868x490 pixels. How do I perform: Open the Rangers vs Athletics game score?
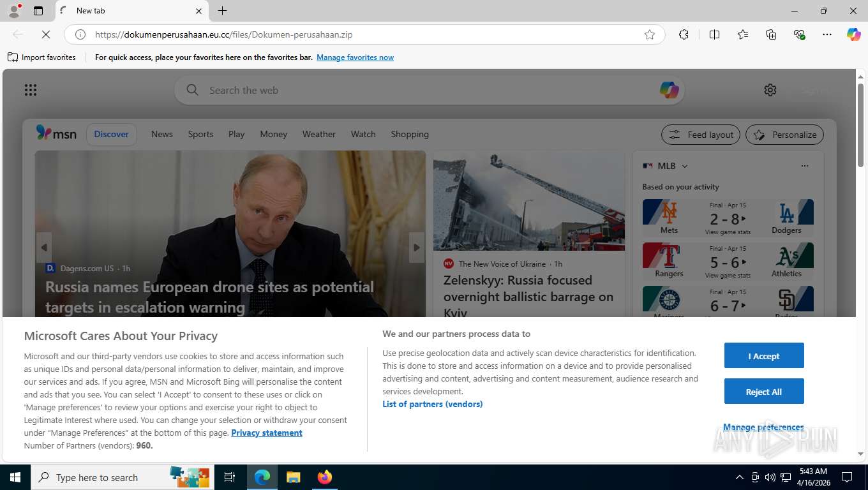[x=728, y=262]
